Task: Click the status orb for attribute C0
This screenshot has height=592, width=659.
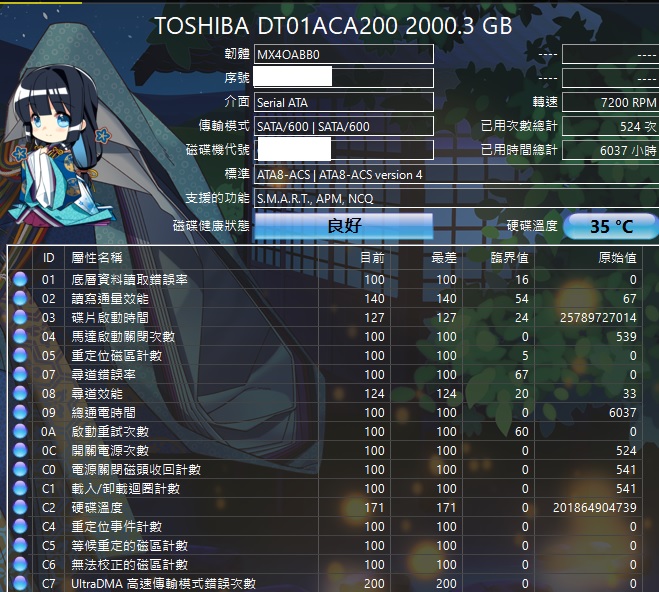Action: (20, 469)
